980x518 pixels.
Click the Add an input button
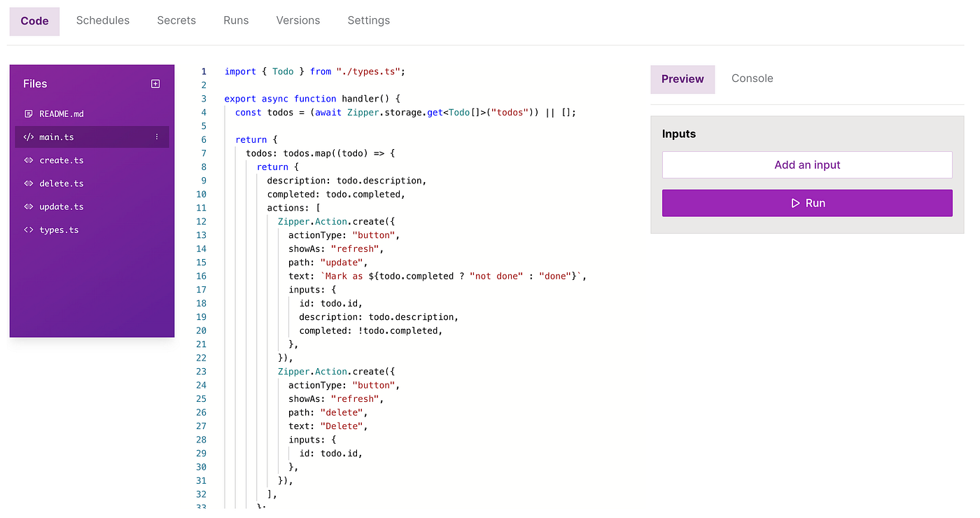click(807, 165)
